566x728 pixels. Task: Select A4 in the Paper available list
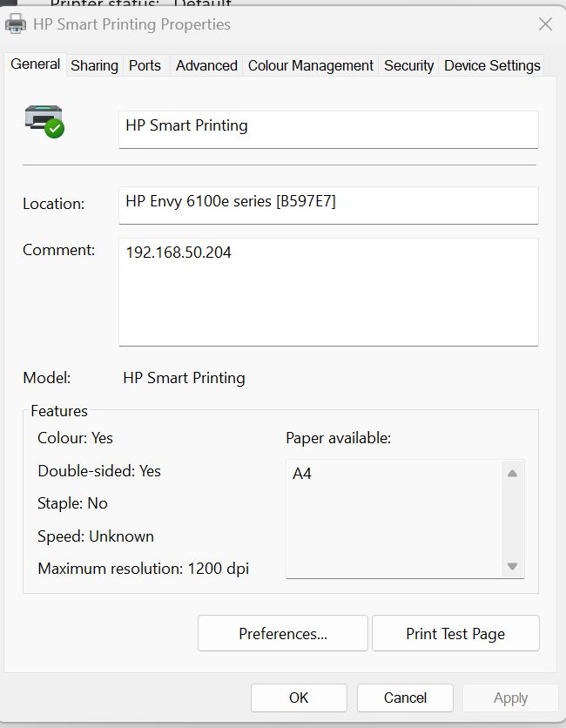(302, 474)
